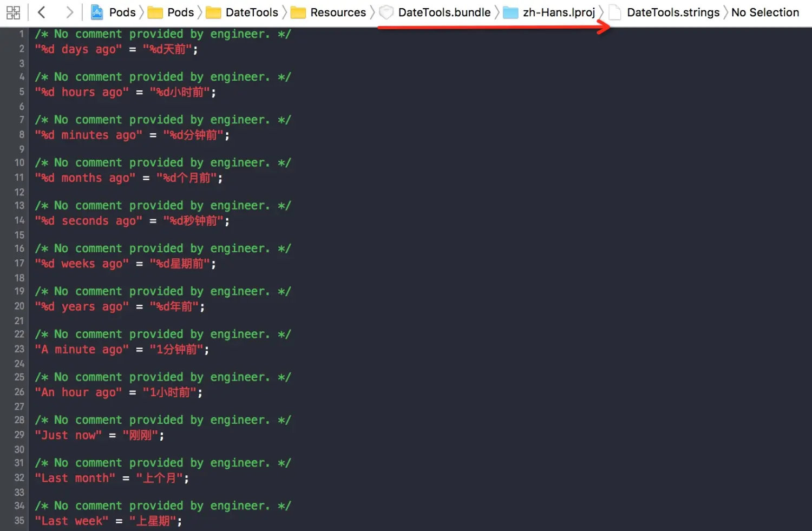Click the DateTools folder icon

213,12
